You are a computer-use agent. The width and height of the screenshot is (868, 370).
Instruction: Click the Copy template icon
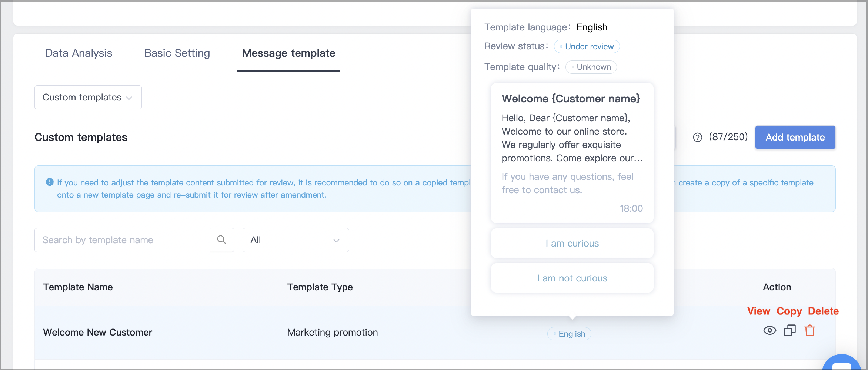tap(789, 330)
